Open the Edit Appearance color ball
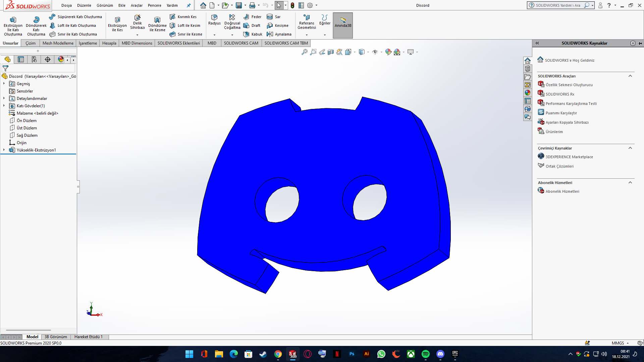 pos(388,52)
